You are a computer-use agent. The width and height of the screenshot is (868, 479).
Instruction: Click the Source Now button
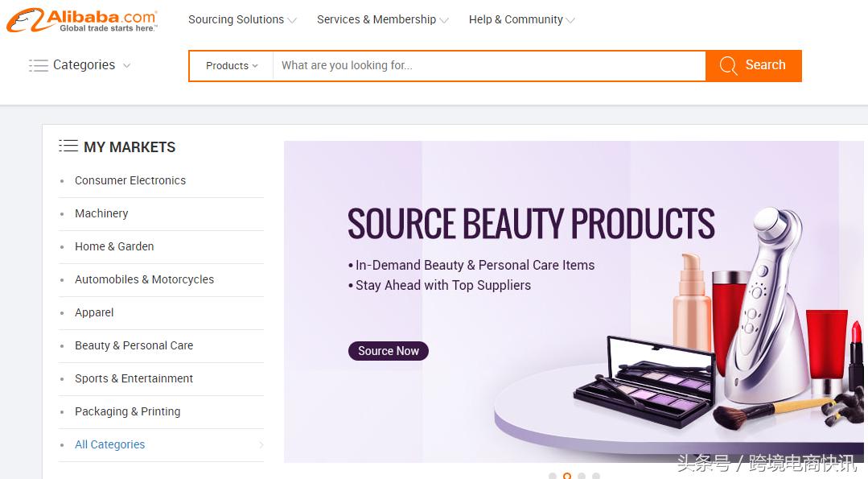click(x=389, y=351)
